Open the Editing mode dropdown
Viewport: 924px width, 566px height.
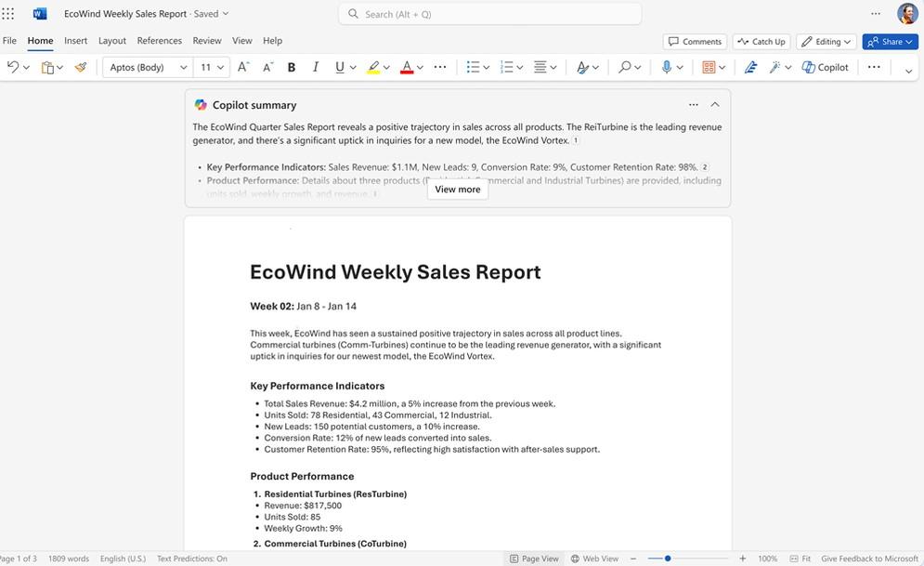tap(826, 41)
